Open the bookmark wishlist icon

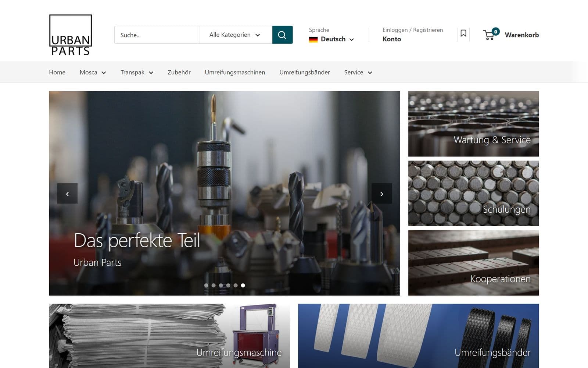click(x=463, y=33)
